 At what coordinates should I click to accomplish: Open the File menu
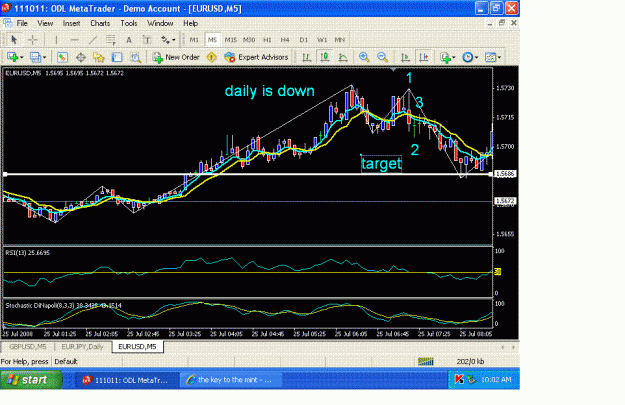pyautogui.click(x=22, y=23)
